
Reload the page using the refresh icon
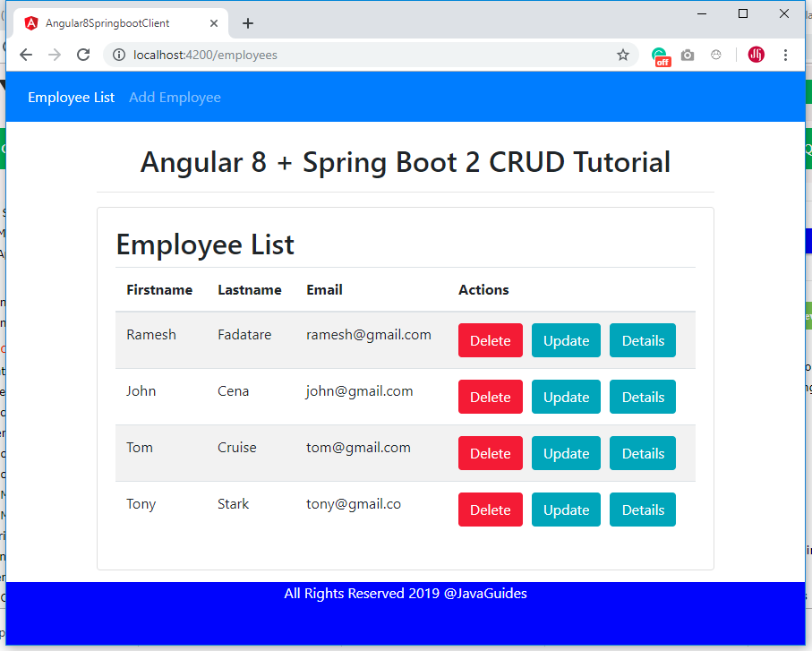[83, 55]
